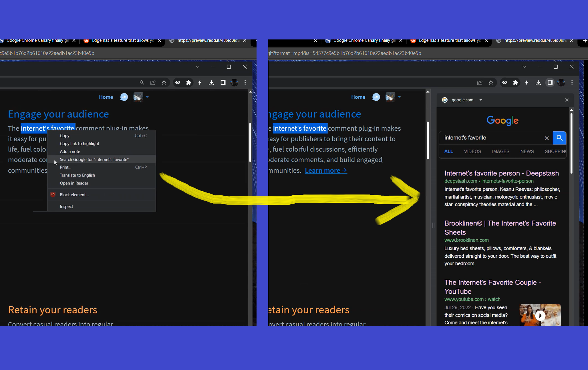Viewport: 588px width, 370px height.
Task: Click the share page icon in right window
Action: click(x=480, y=83)
